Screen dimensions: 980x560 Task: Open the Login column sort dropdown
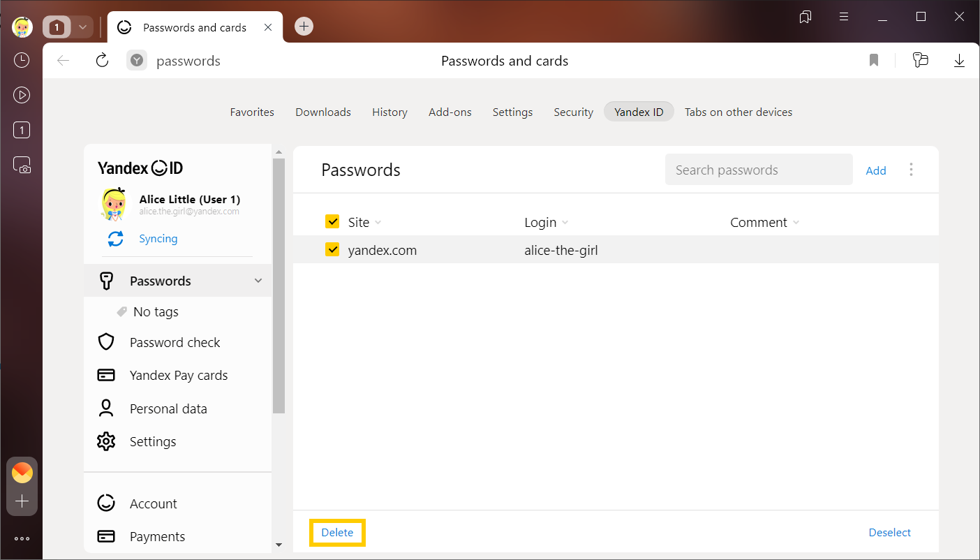point(565,223)
